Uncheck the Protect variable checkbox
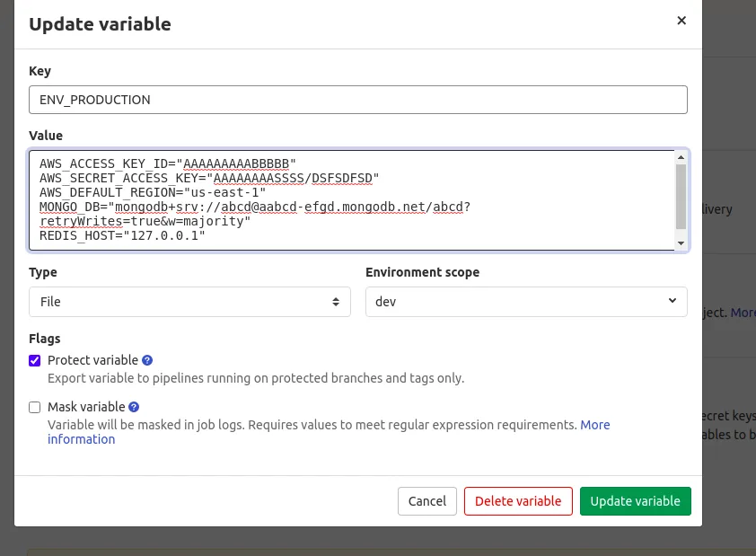 [x=35, y=360]
